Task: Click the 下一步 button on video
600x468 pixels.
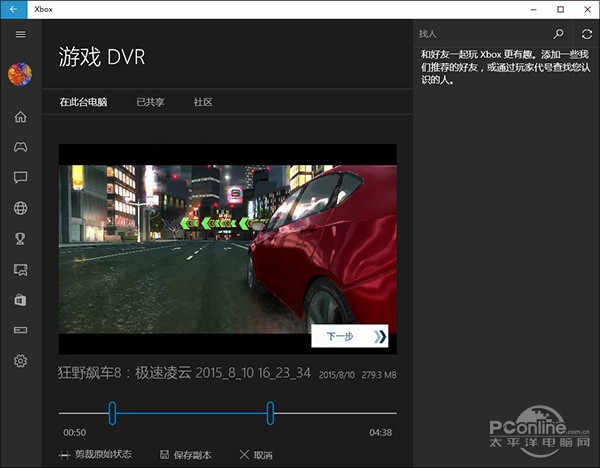Action: point(349,337)
